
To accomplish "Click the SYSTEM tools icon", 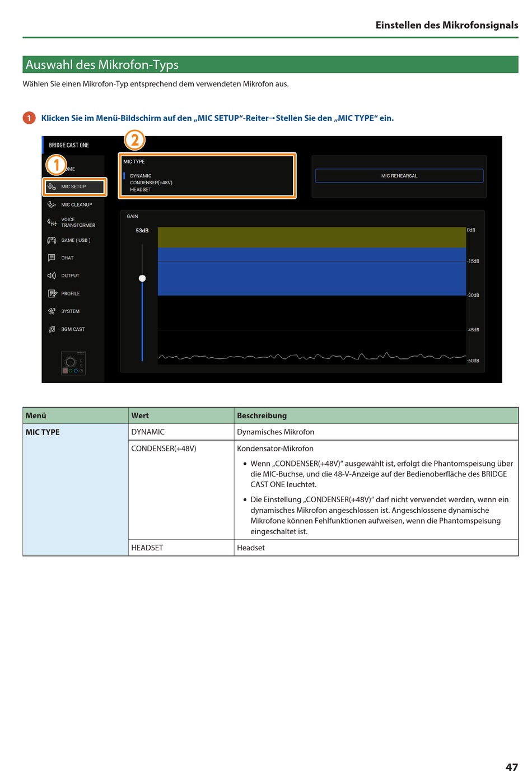I will (52, 311).
